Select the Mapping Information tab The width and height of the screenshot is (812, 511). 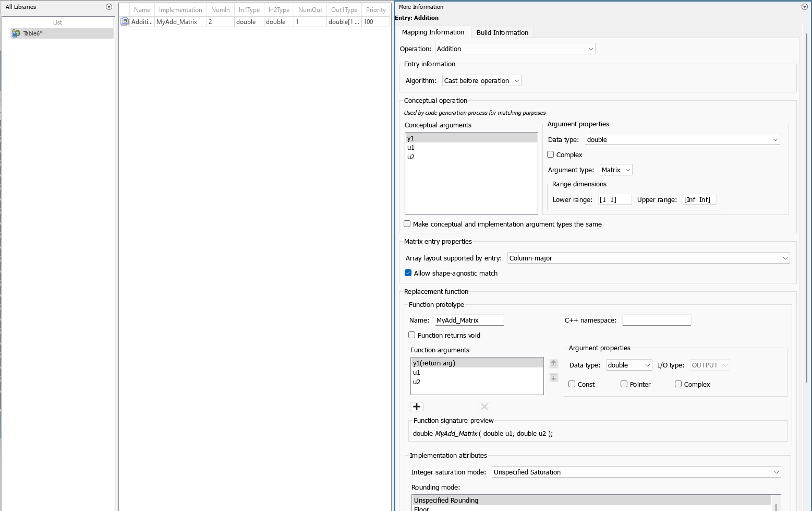pyautogui.click(x=433, y=32)
